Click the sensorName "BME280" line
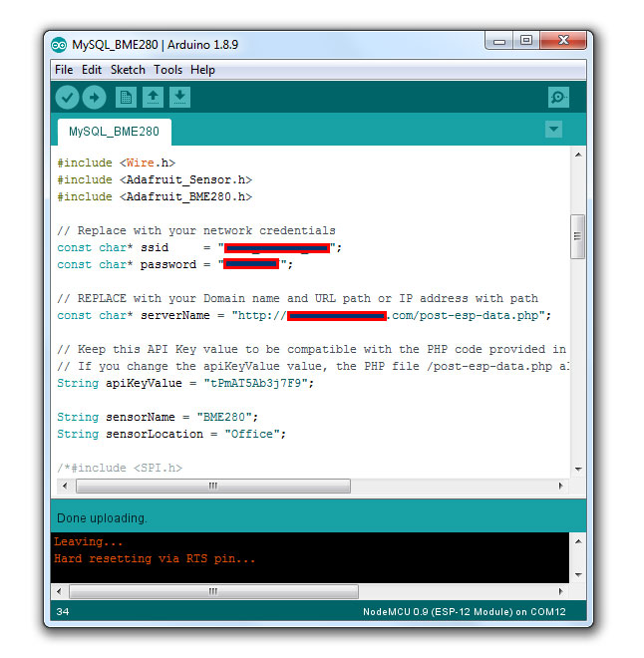The width and height of the screenshot is (644, 658). pyautogui.click(x=158, y=417)
